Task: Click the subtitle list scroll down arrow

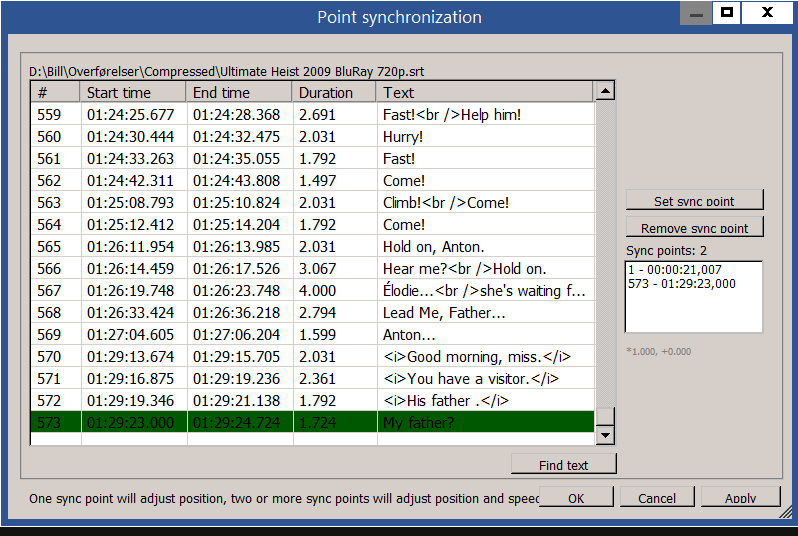Action: [x=605, y=435]
